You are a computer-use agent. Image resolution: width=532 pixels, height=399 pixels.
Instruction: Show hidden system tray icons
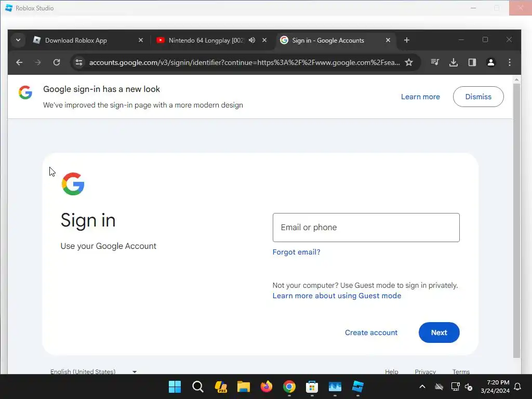tap(422, 387)
